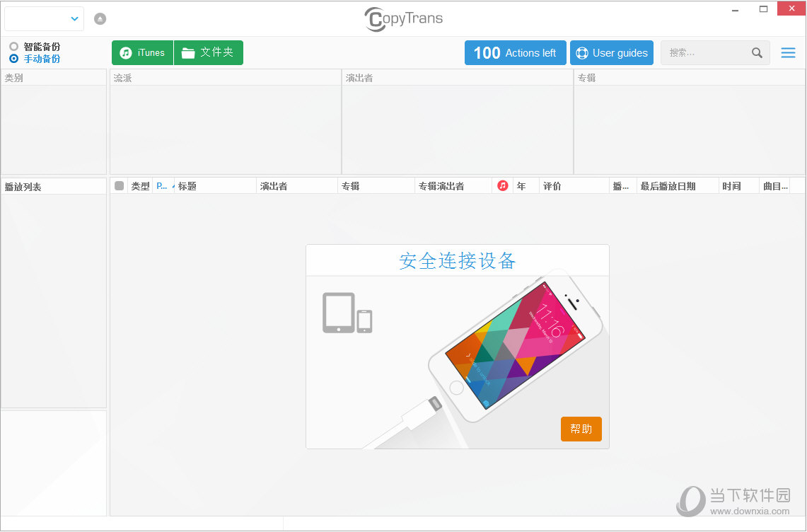Back up to iTunes
807x532 pixels.
[x=143, y=52]
